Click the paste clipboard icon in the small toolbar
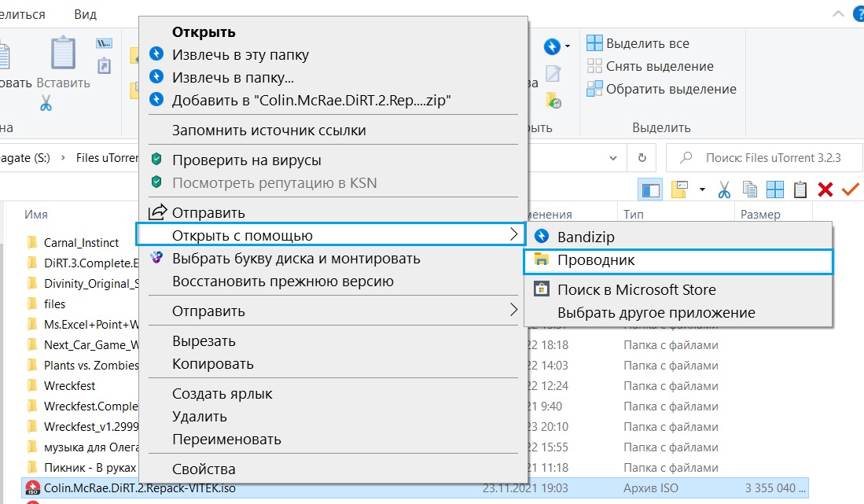This screenshot has width=864, height=504. (x=800, y=189)
